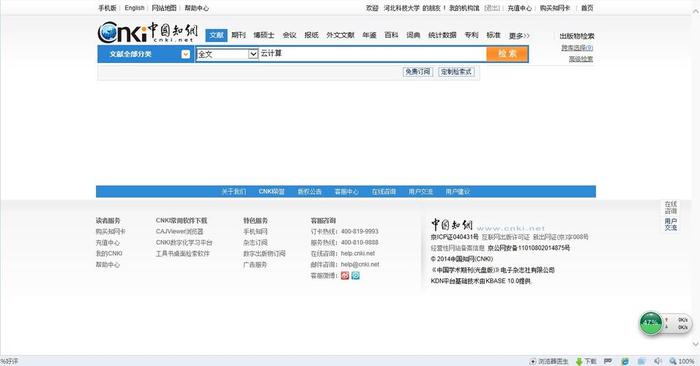Click the blue Tencent Weibo icon
Viewport: 700px width, 366px height.
pyautogui.click(x=355, y=276)
